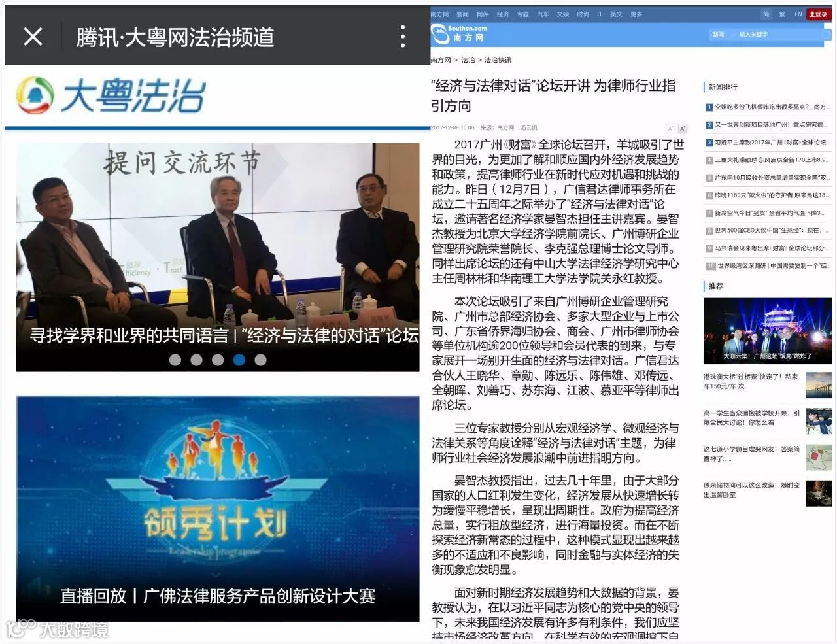The height and width of the screenshot is (644, 837).
Task: Click 南方网 in the breadcrumb trail
Action: [x=441, y=60]
